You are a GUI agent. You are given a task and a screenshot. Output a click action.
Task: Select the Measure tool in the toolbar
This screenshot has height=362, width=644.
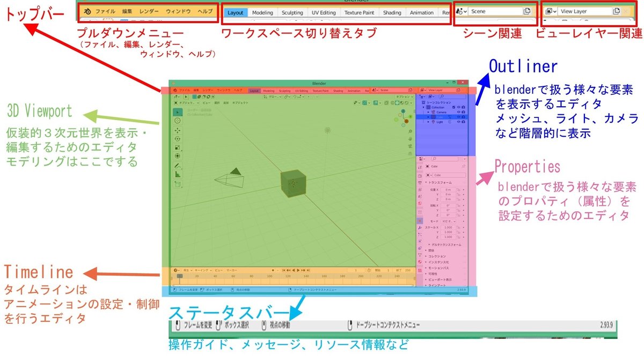click(178, 174)
